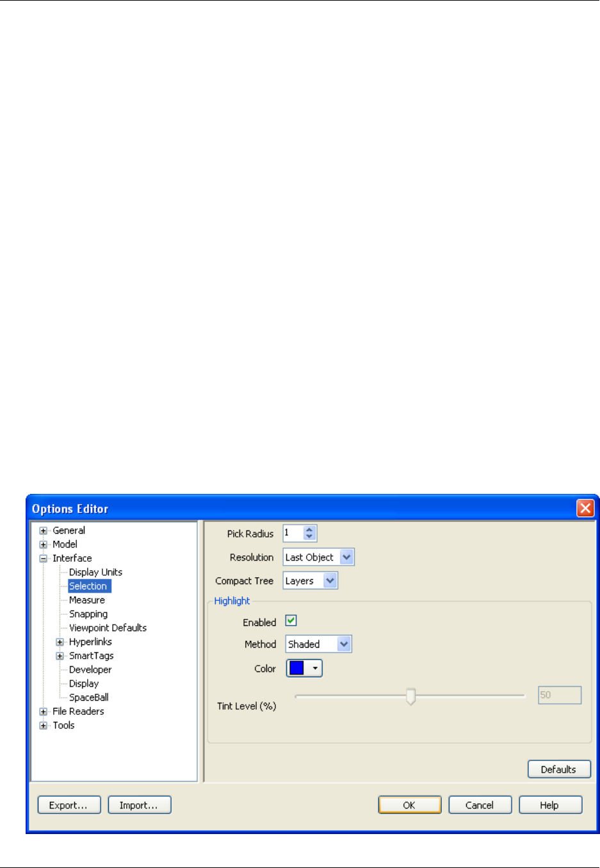The height and width of the screenshot is (868, 600).
Task: Expand the SmartTags node
Action: (60, 656)
